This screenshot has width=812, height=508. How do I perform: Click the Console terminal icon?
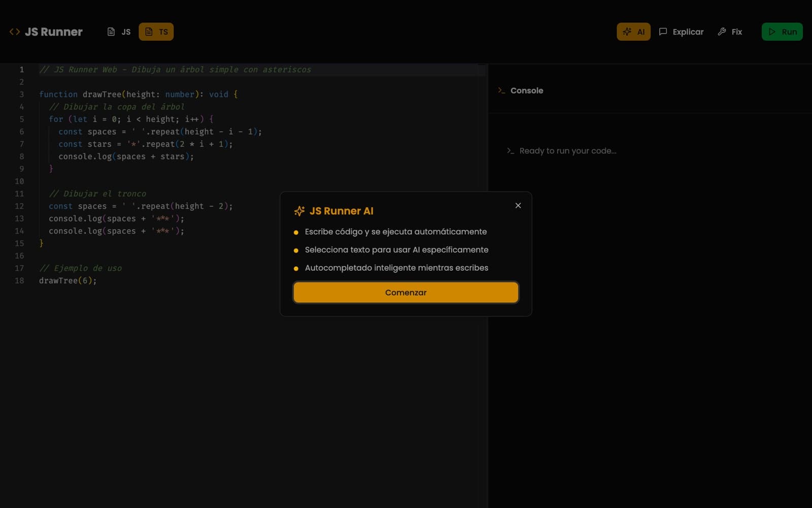[501, 90]
